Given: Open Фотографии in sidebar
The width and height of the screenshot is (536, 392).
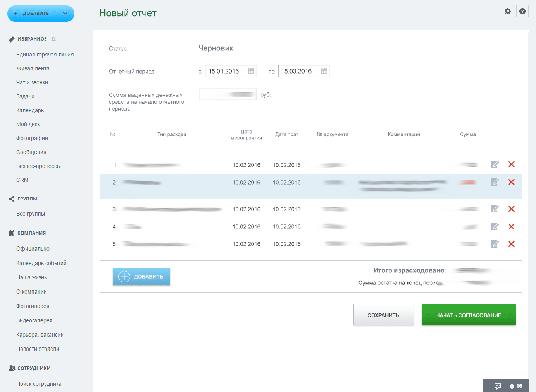Looking at the screenshot, I should pyautogui.click(x=32, y=138).
